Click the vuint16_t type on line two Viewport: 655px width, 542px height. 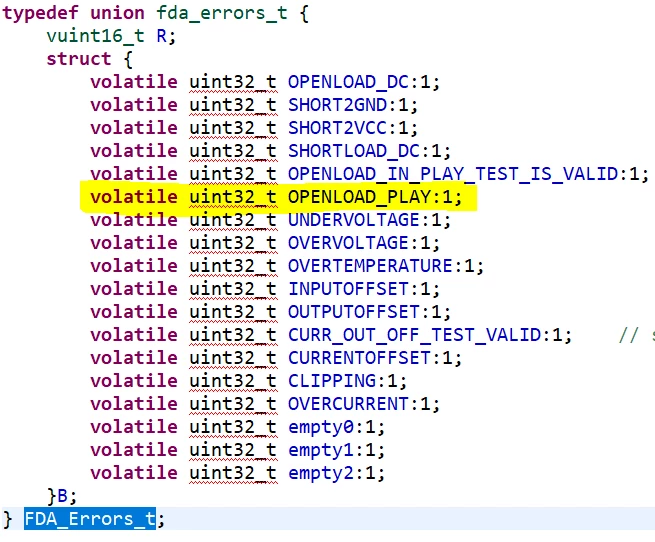(96, 36)
